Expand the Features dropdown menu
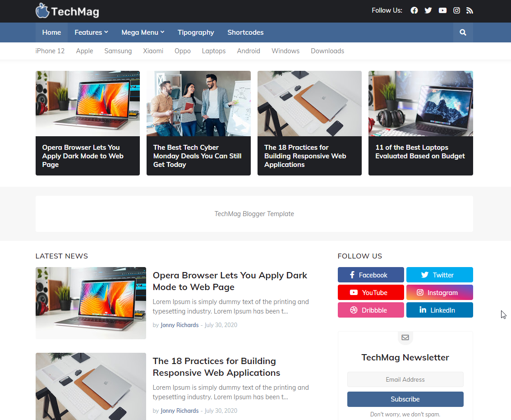The image size is (511, 420). tap(91, 32)
